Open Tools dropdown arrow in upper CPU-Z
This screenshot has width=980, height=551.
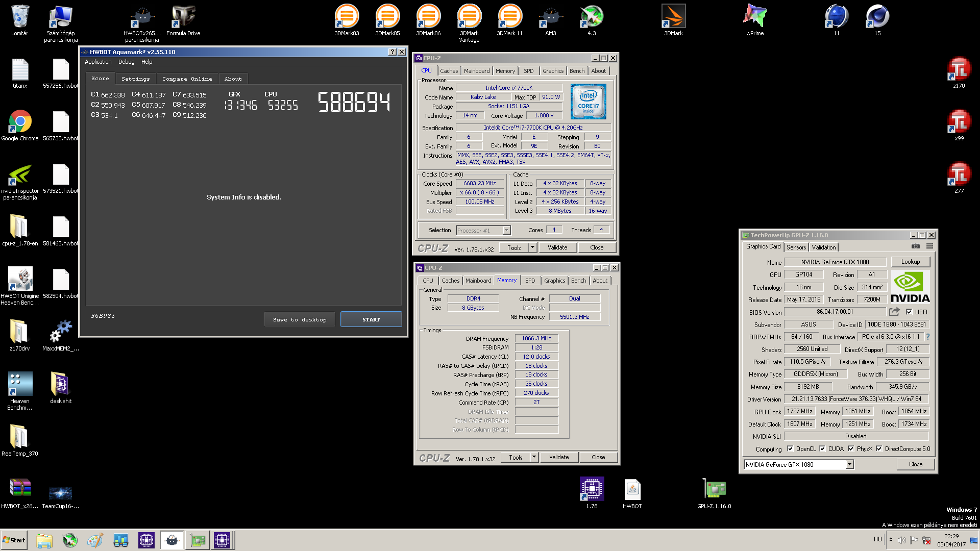coord(532,247)
